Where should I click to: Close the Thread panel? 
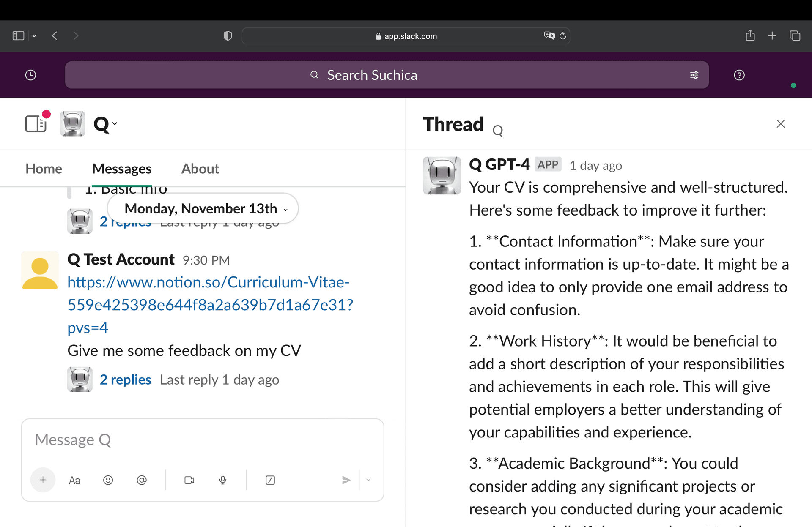pos(780,123)
